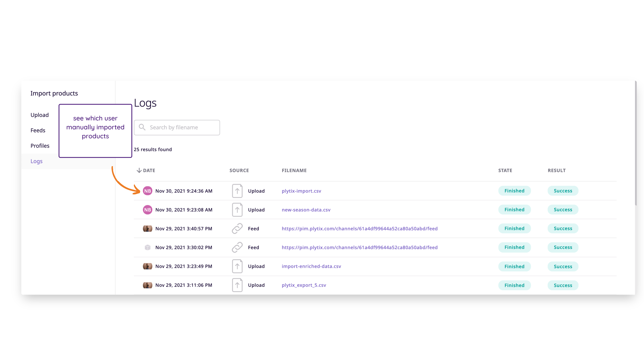Viewport: 644px width, 362px height.
Task: Click the STATE column header
Action: click(x=505, y=170)
